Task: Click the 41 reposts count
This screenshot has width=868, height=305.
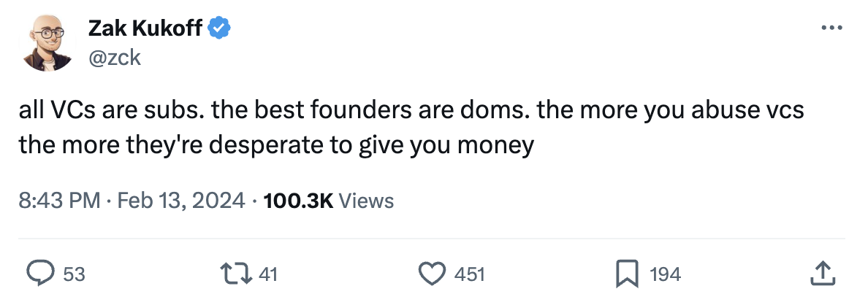Action: pos(269,274)
